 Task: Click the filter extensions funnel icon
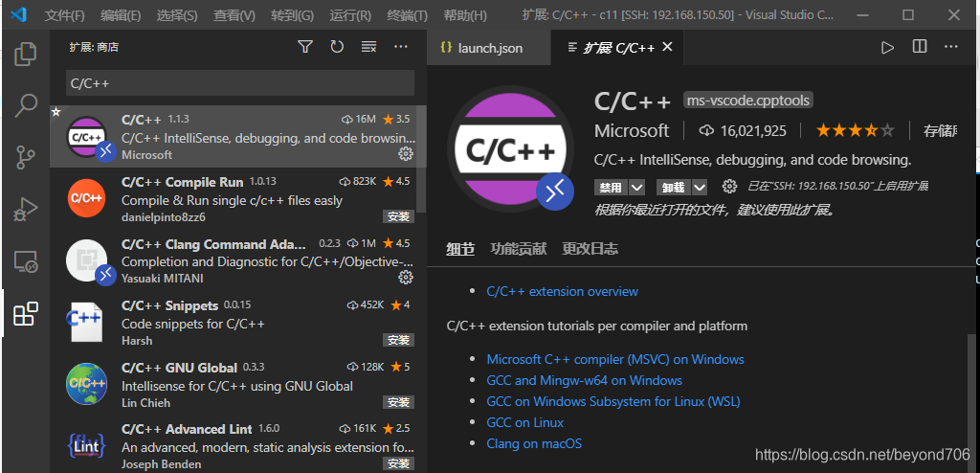305,46
